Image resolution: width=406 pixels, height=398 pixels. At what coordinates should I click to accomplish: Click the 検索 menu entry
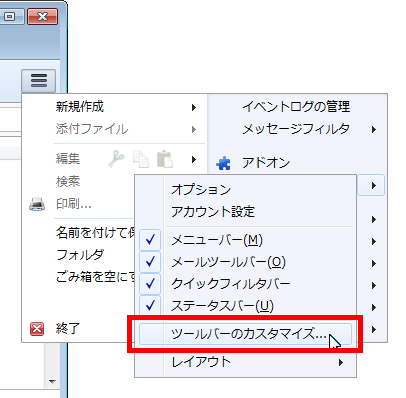68,182
